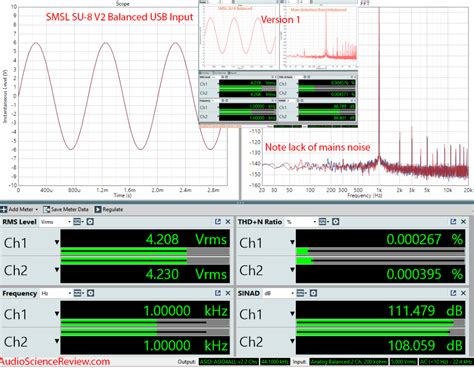Click the Version 1 inset thumbnail
Screen dimensions: 474x369
[278, 64]
